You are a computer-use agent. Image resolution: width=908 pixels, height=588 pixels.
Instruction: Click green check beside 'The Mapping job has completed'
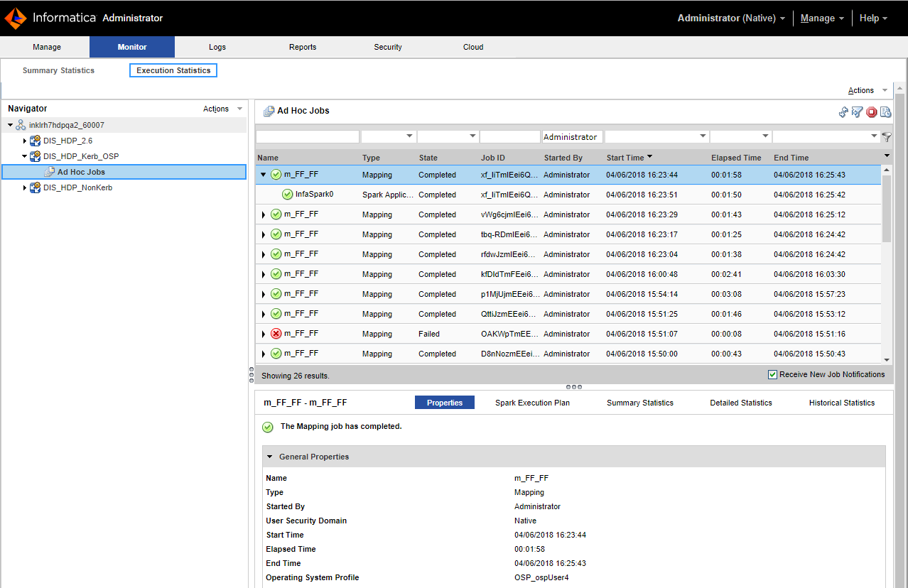click(268, 427)
